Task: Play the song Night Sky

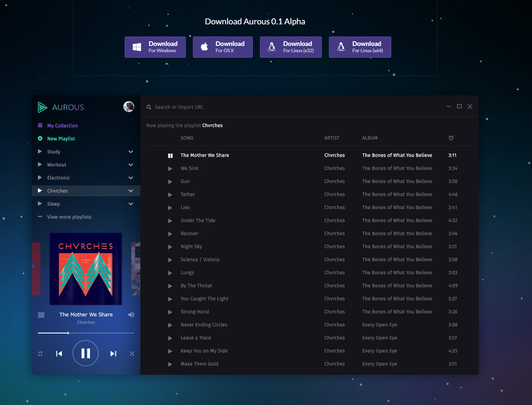Action: (x=170, y=247)
